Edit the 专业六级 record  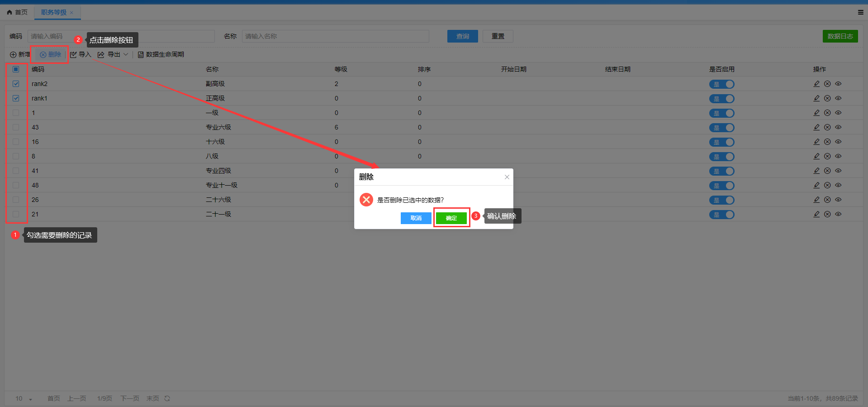[816, 127]
